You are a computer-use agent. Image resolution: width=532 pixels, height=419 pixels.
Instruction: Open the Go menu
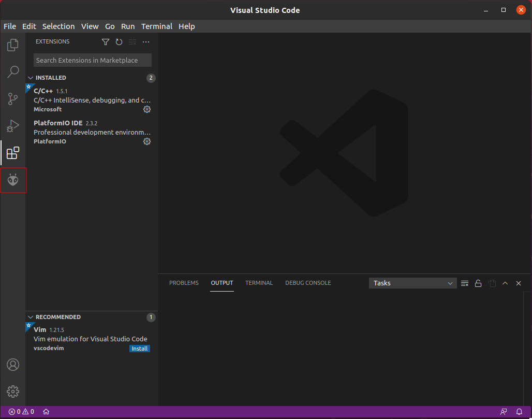110,26
